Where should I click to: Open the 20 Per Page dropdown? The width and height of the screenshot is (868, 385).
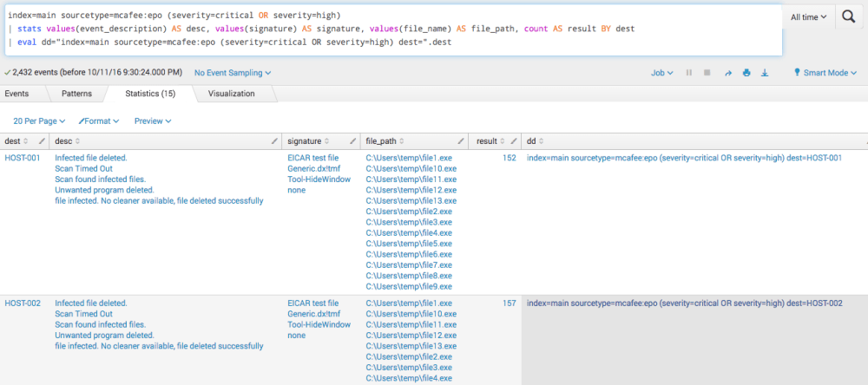pyautogui.click(x=40, y=121)
